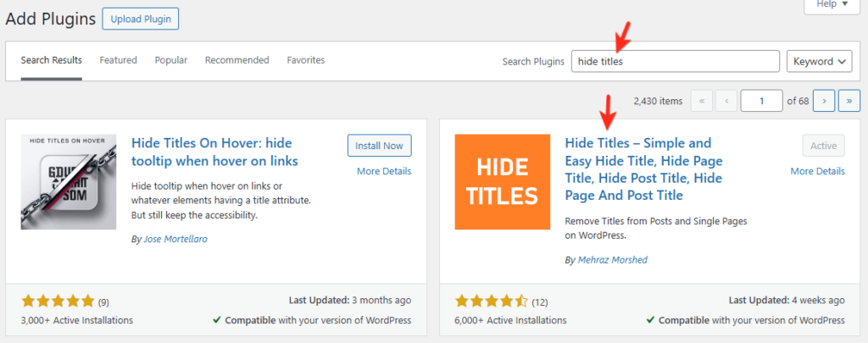Open the Favorites tab
Image resolution: width=868 pixels, height=343 pixels.
pyautogui.click(x=305, y=60)
